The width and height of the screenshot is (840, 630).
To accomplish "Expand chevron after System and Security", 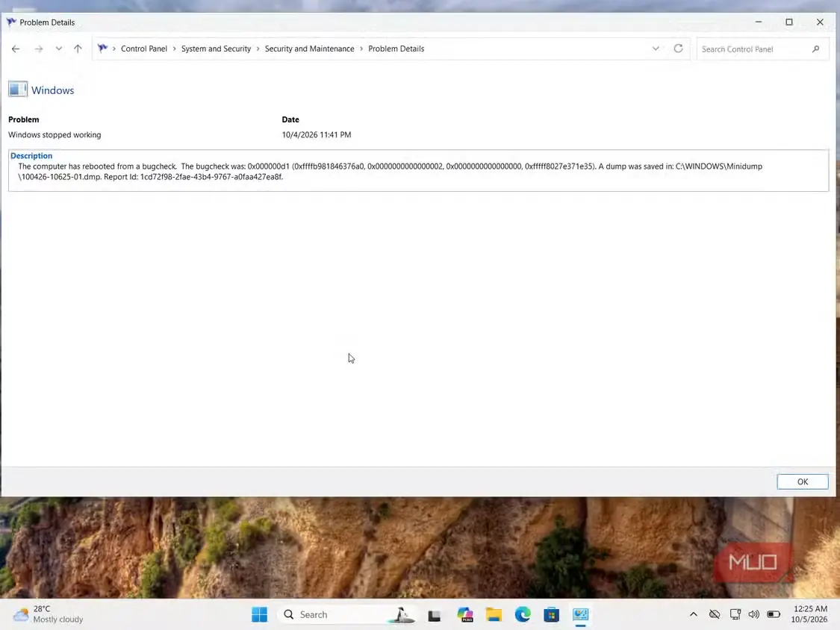I will (258, 49).
